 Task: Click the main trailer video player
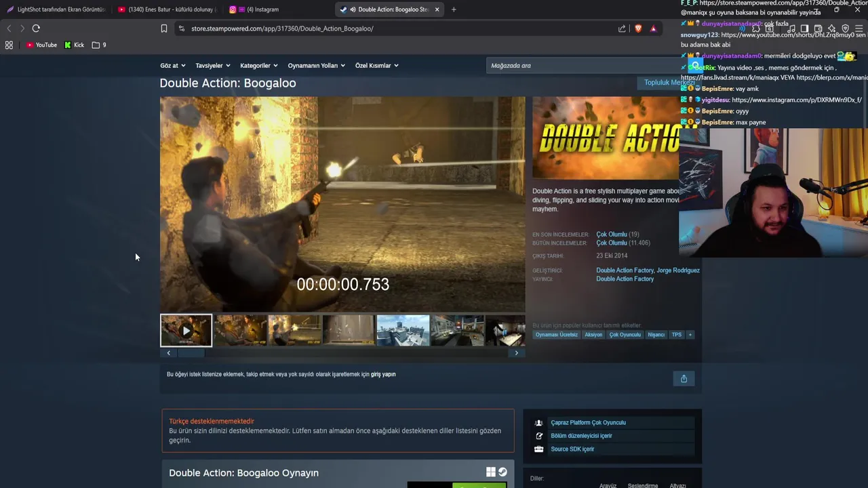(342, 204)
